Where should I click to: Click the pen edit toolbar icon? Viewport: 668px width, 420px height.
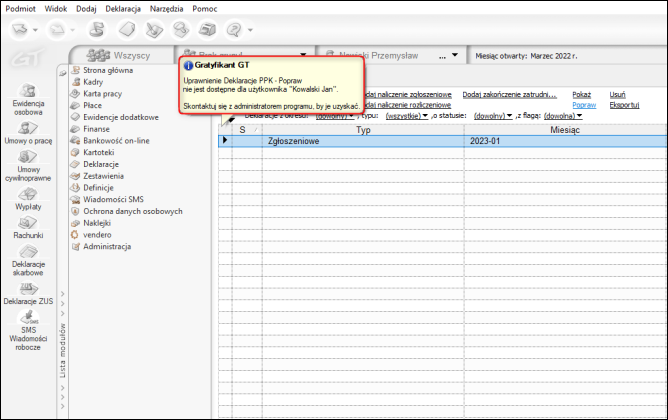(x=154, y=30)
